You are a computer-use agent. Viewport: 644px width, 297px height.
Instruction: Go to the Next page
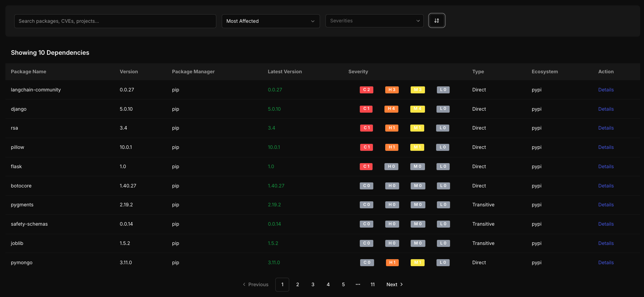tap(394, 285)
